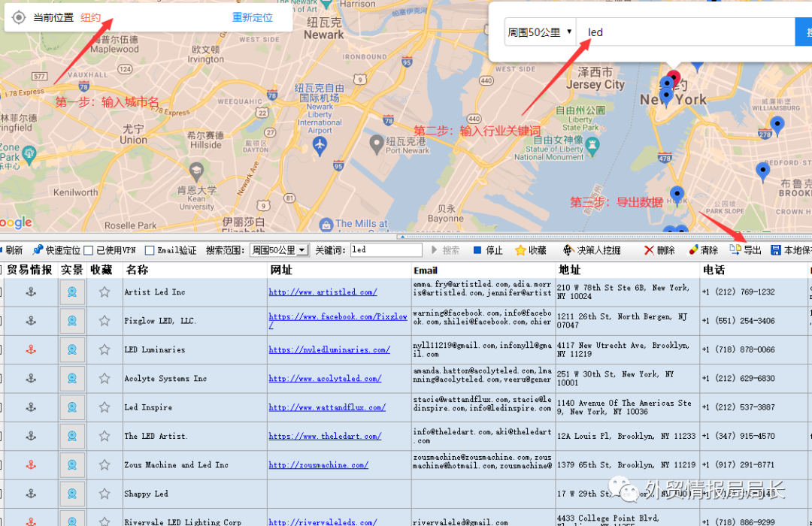Toggle favorite star for LED Luminaries
812x526 pixels.
click(105, 350)
